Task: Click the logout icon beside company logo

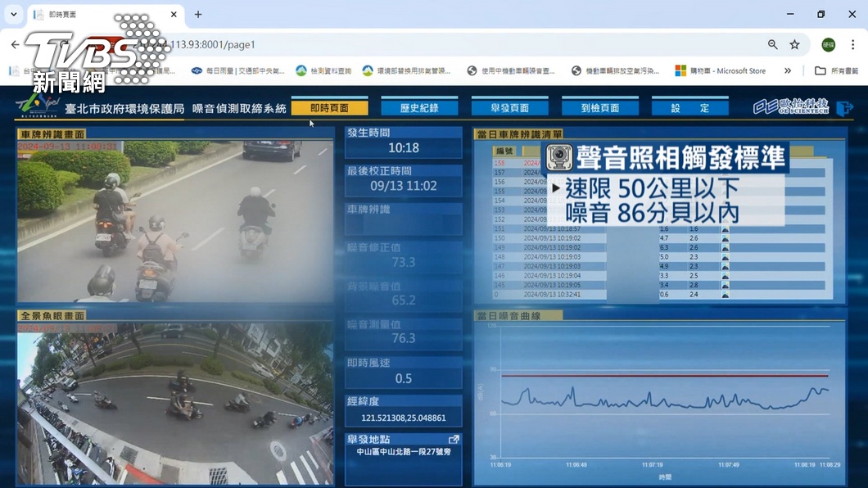Action: pyautogui.click(x=844, y=108)
